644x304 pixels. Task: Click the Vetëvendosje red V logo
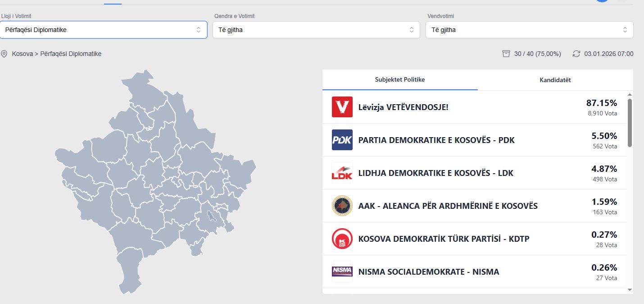coord(342,107)
